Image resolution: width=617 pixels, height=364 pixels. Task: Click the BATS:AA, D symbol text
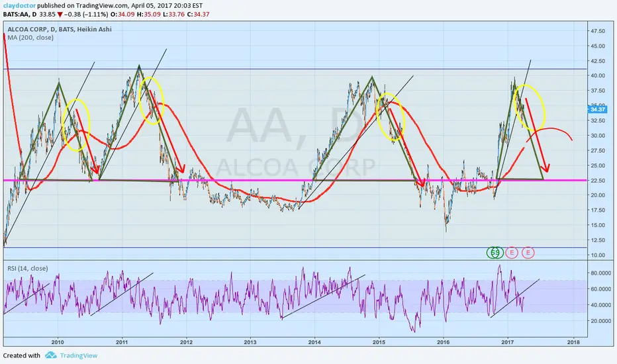(x=20, y=14)
